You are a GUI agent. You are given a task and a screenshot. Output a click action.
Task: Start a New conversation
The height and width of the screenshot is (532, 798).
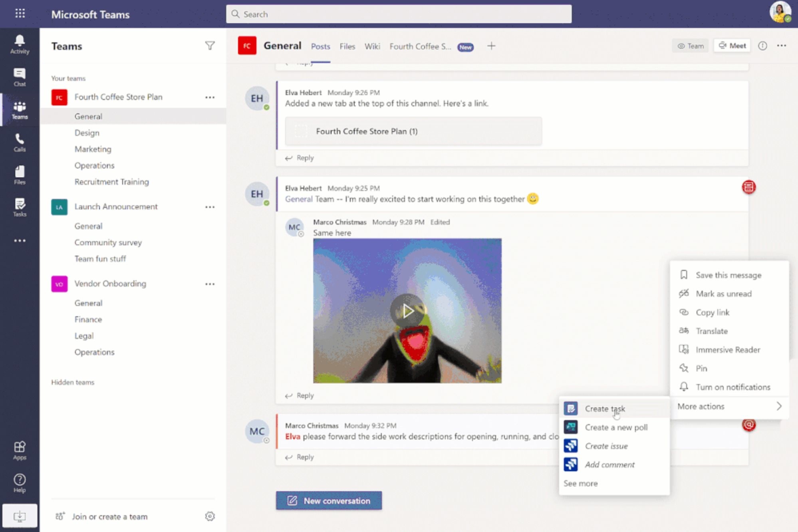point(329,500)
